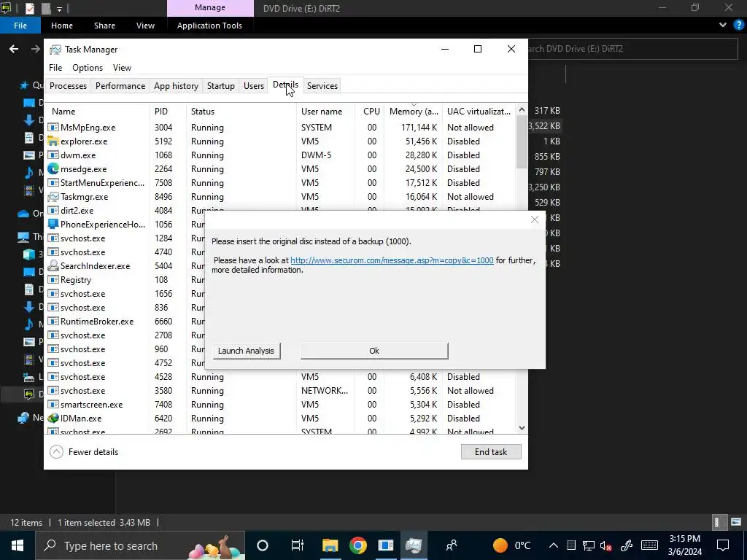The image size is (747, 560).
Task: Switch Explorer to large icons view
Action: (x=736, y=522)
